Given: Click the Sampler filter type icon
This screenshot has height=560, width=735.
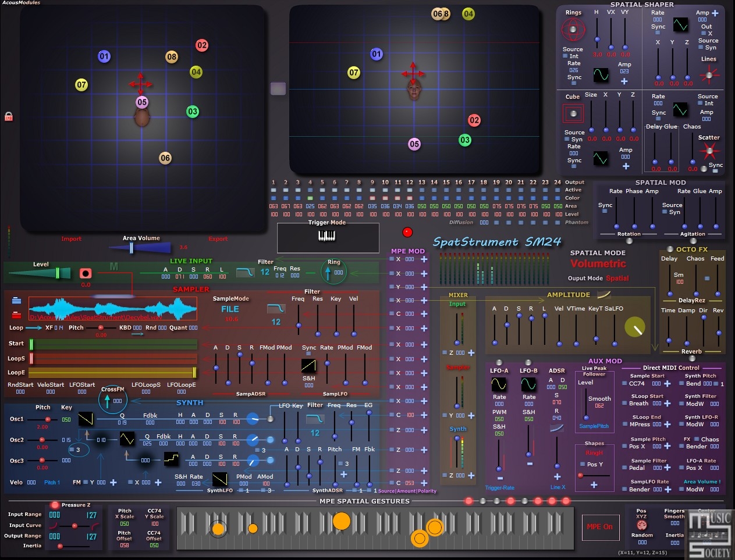Looking at the screenshot, I should [276, 308].
